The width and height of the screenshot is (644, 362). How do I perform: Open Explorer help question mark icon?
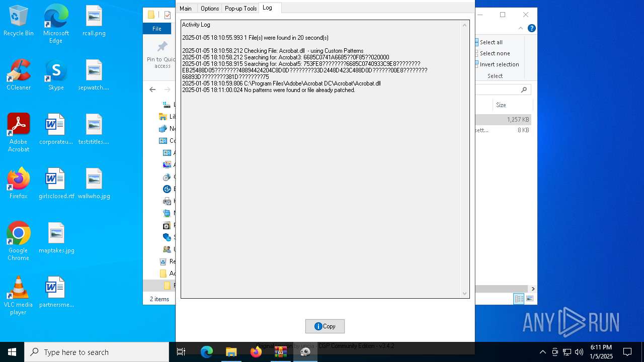point(531,28)
